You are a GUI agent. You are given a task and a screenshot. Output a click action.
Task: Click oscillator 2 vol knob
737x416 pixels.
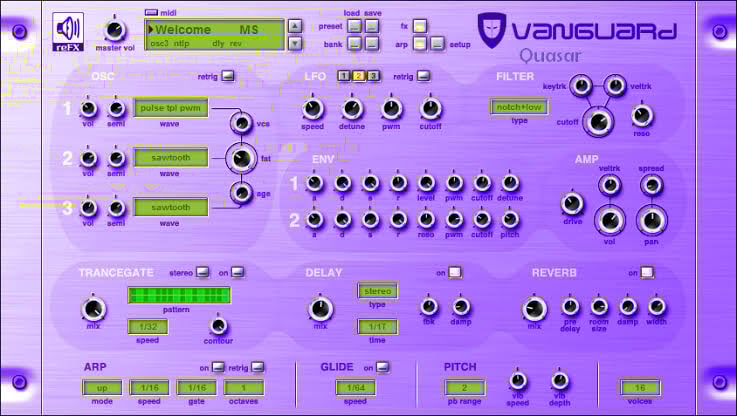tap(88, 159)
